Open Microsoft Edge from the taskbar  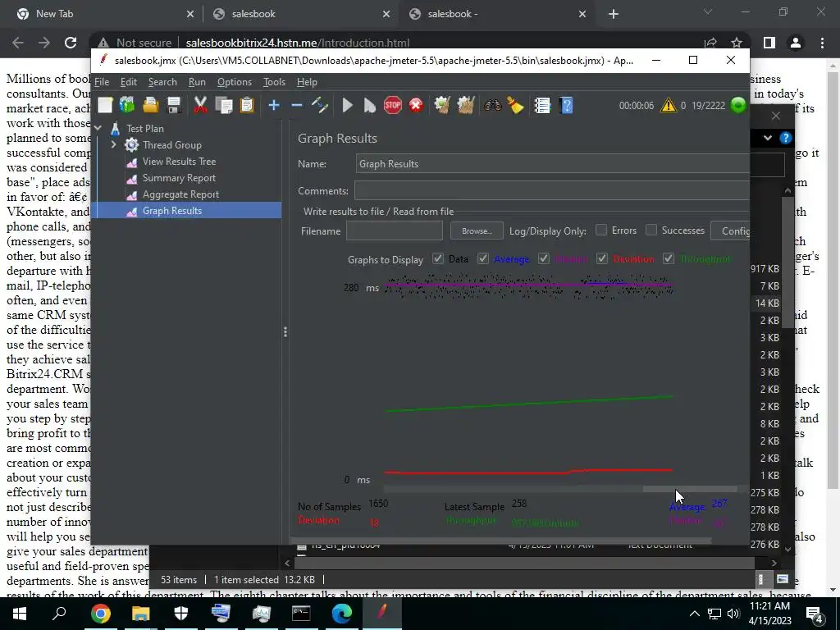pyautogui.click(x=341, y=614)
